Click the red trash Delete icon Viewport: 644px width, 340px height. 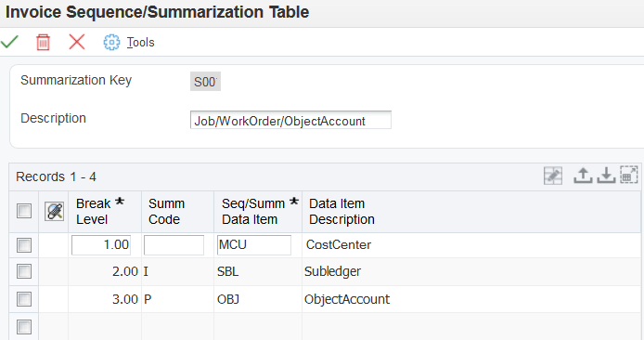point(43,42)
